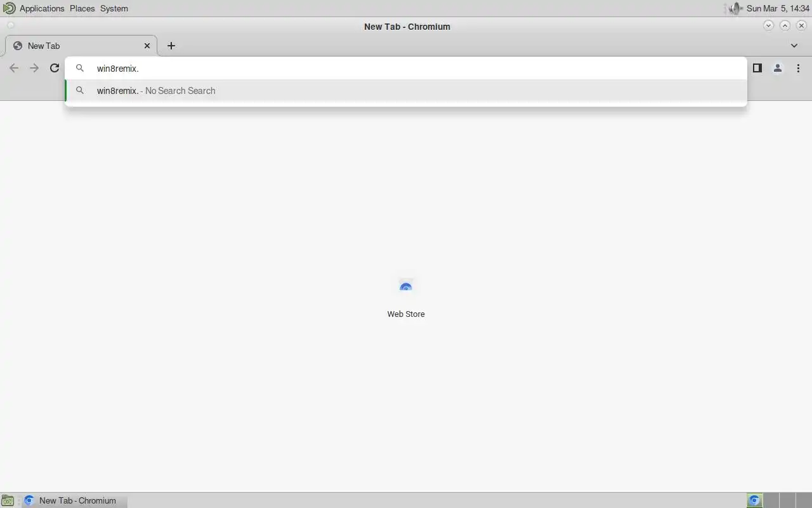This screenshot has height=508, width=812.
Task: Open a new tab with plus button
Action: (171, 46)
